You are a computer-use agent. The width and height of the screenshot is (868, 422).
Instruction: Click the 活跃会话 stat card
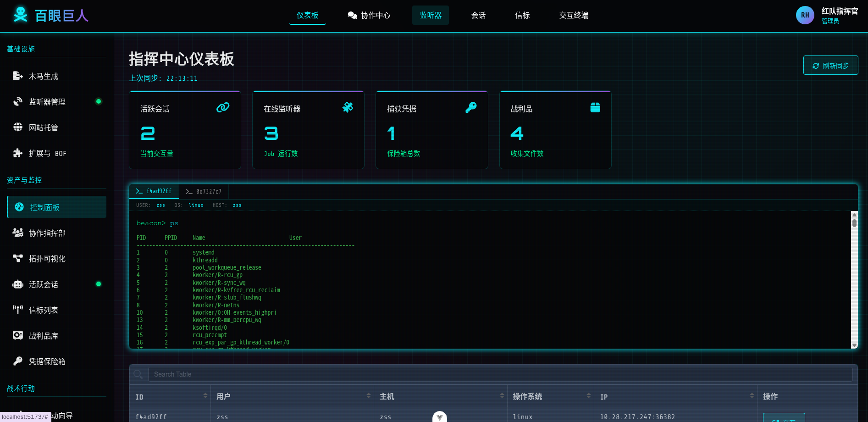[185, 130]
